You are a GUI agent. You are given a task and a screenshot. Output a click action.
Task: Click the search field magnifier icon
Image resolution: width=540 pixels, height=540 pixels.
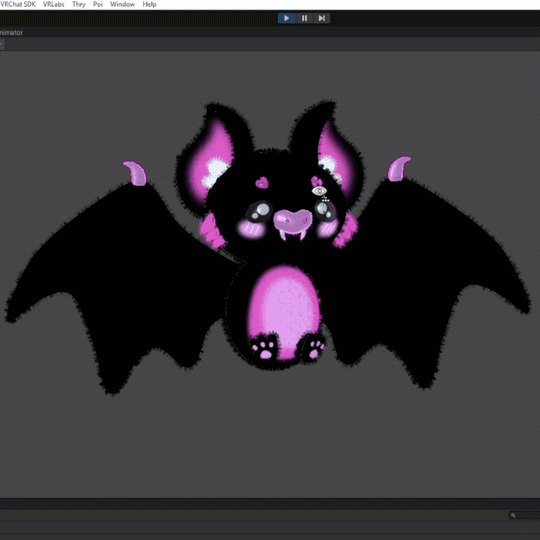(513, 515)
